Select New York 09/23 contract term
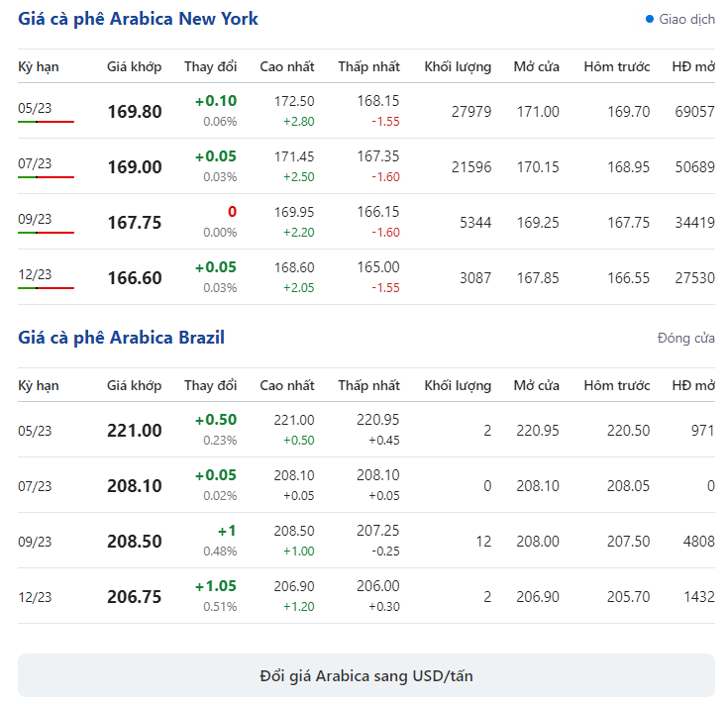The image size is (728, 705). pos(35,219)
